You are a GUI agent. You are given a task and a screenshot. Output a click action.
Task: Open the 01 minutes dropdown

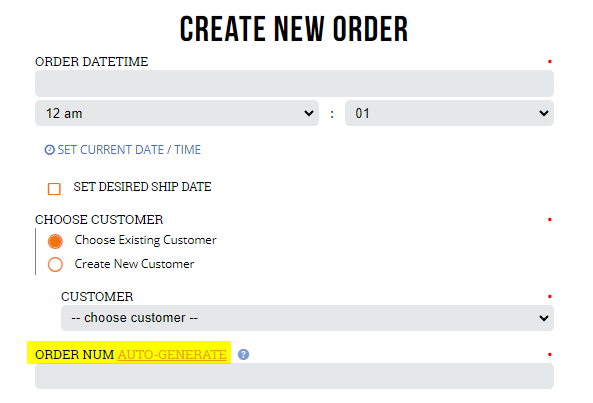[x=449, y=113]
